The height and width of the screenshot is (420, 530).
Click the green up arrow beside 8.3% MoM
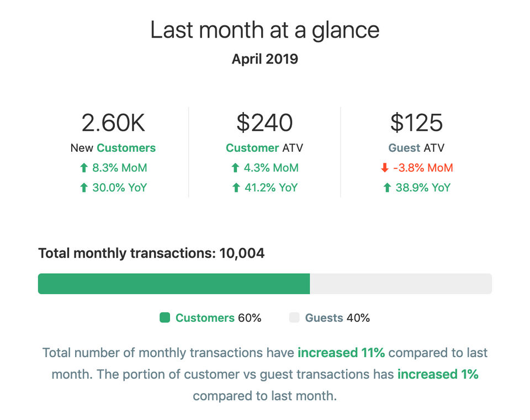[84, 168]
